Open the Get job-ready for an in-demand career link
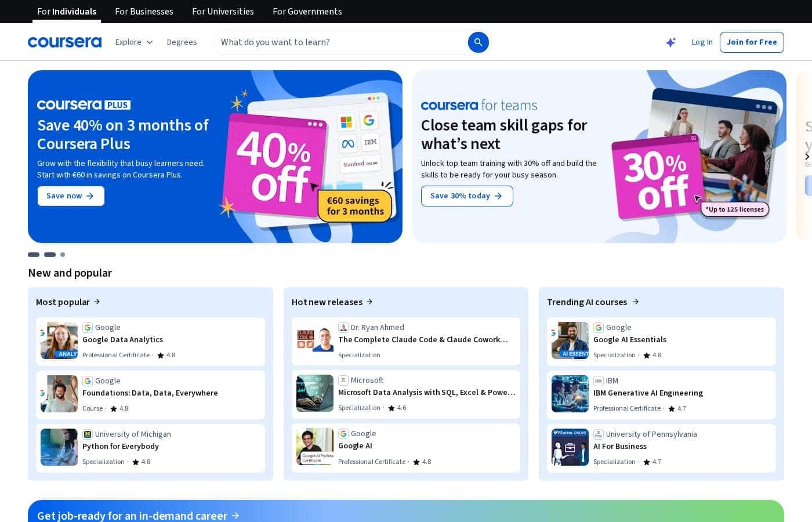Image resolution: width=812 pixels, height=522 pixels. coord(138,516)
